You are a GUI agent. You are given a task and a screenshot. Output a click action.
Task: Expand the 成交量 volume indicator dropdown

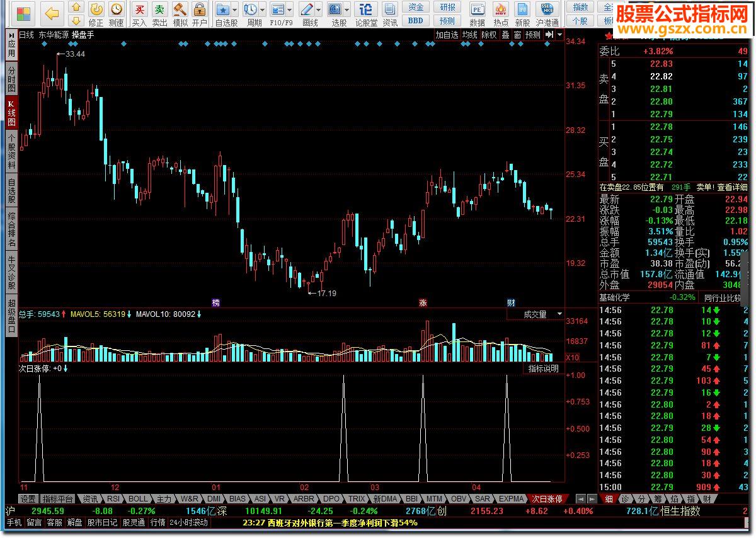click(x=559, y=314)
